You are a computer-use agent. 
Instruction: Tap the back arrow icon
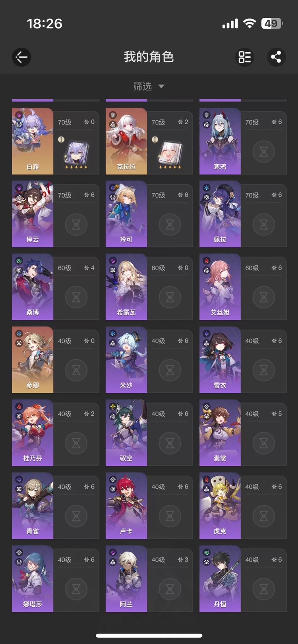[x=21, y=57]
